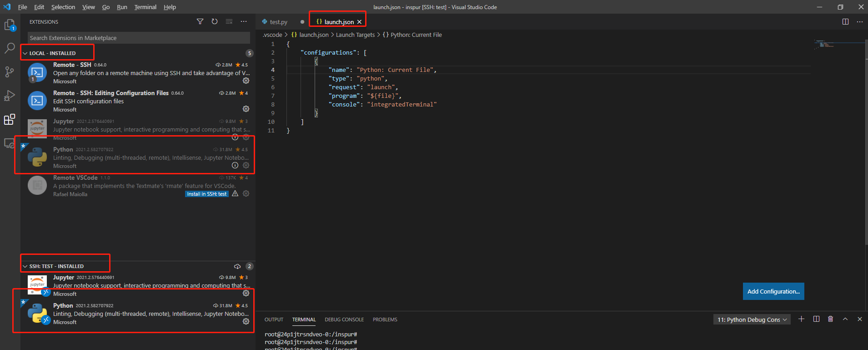Click the Search Extensions in Marketplace field

click(x=139, y=38)
